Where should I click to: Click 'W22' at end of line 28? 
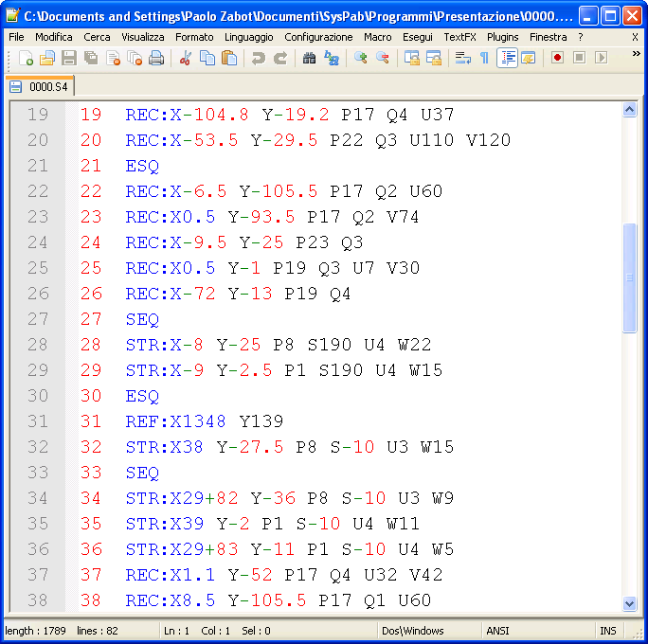[x=415, y=345]
